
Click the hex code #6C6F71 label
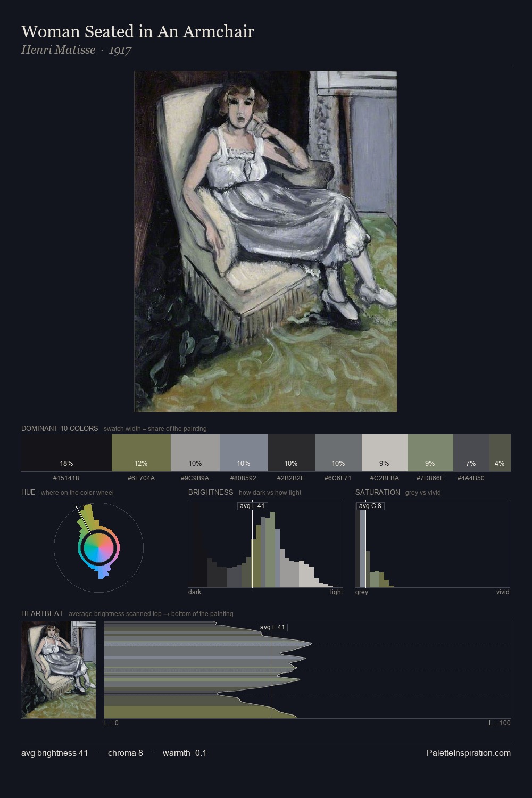(x=338, y=478)
